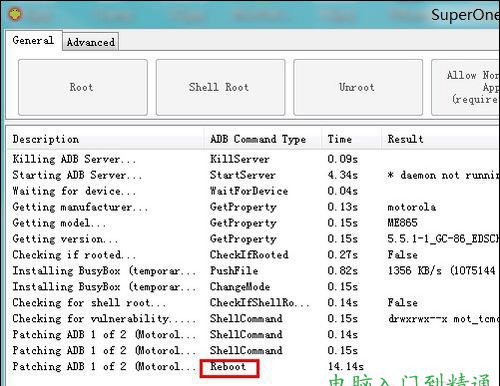Click the StartServer command cell
The height and width of the screenshot is (386, 500).
point(243,175)
